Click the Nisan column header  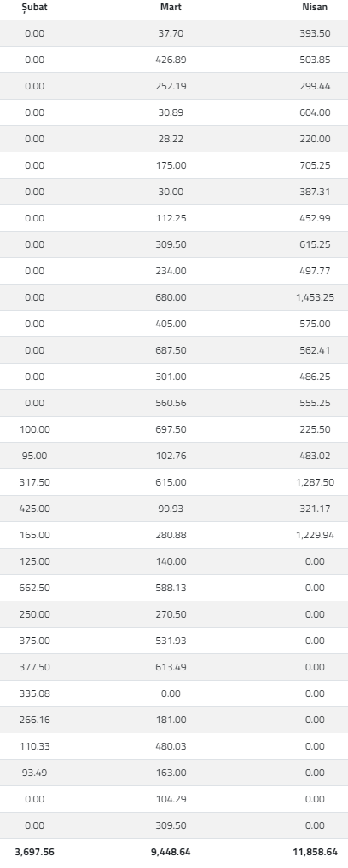(315, 7)
